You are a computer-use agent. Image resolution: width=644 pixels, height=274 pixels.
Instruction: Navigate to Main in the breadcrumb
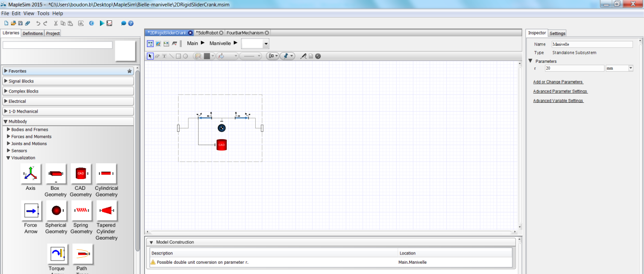(x=193, y=43)
